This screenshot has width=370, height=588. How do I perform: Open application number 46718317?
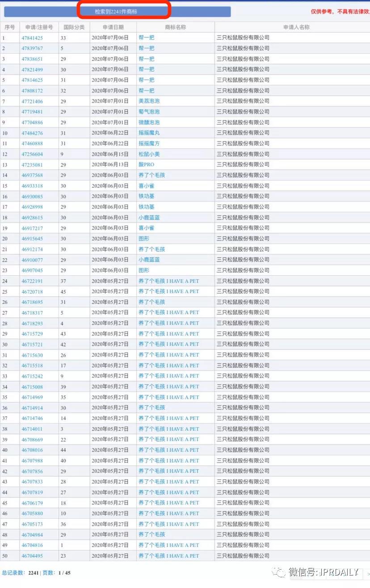[32, 313]
